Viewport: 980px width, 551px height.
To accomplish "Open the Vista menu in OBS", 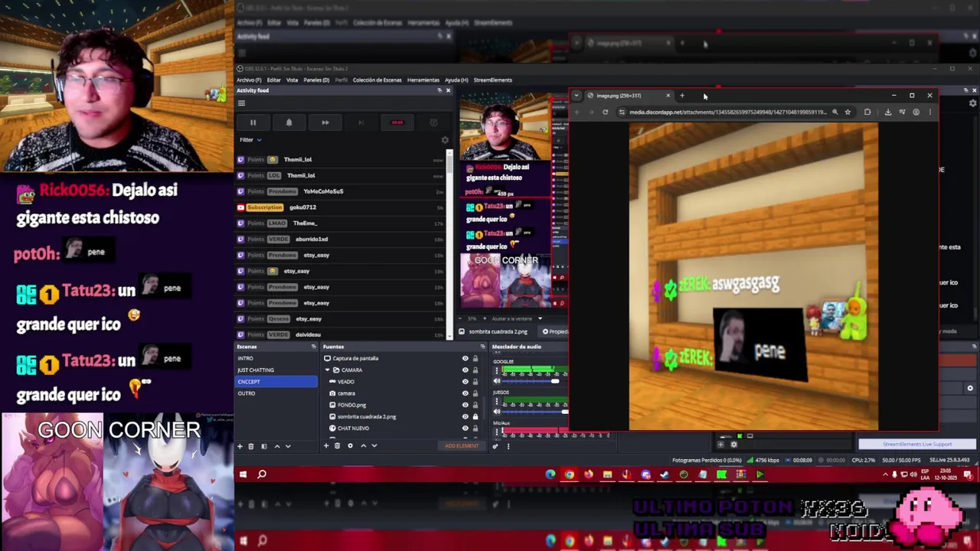I will click(292, 80).
